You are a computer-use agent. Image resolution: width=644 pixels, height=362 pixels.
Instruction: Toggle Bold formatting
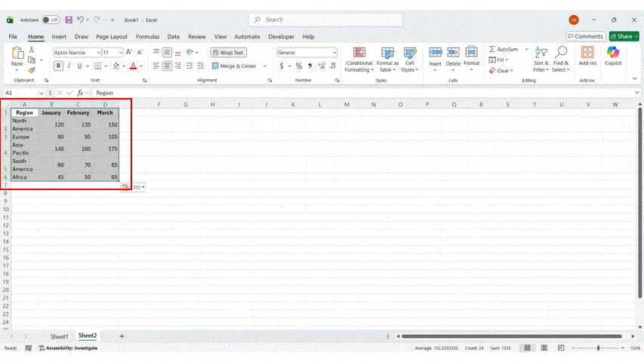pyautogui.click(x=58, y=66)
